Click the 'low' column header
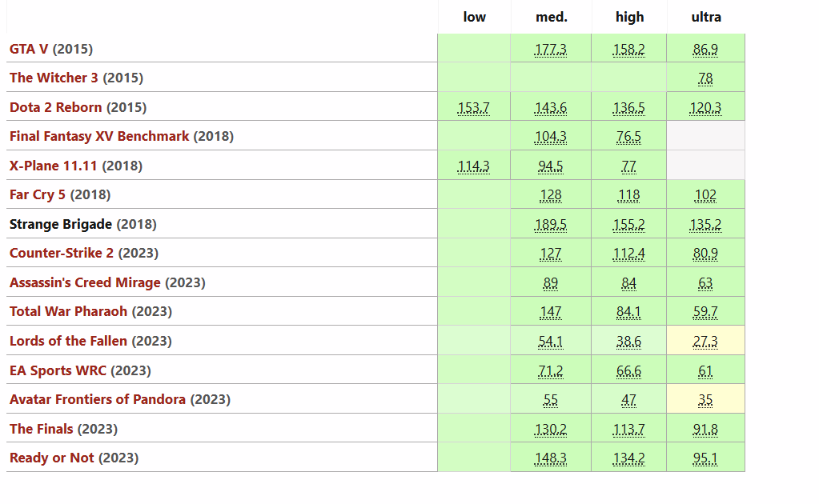Viewport: 819px width, 504px height. [474, 18]
